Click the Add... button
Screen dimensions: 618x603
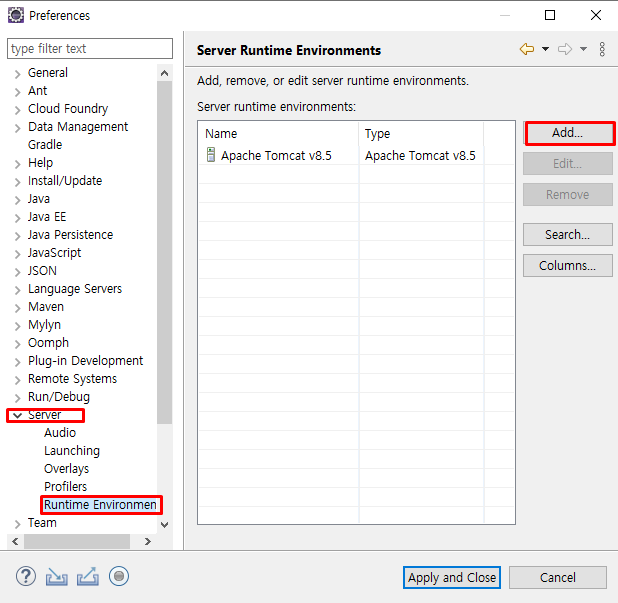click(x=568, y=133)
